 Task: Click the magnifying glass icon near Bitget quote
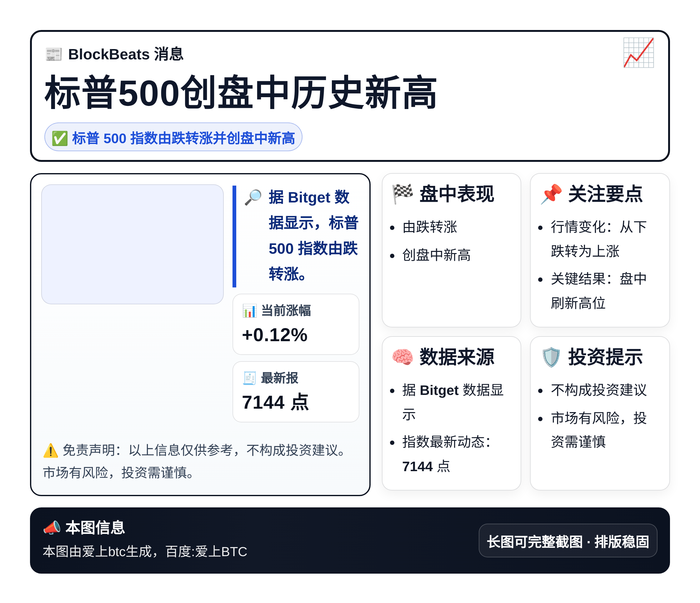253,197
